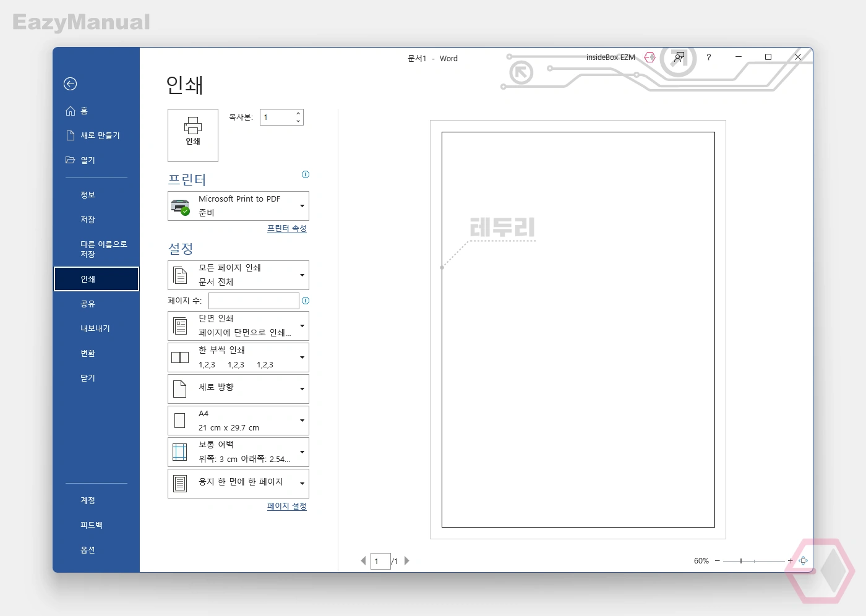The height and width of the screenshot is (616, 866).
Task: Open the 변환 option
Action: (96, 353)
